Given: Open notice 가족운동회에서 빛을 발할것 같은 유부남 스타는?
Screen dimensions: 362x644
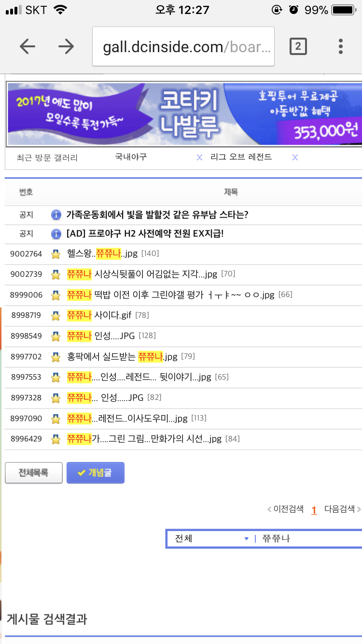Looking at the screenshot, I should (157, 214).
